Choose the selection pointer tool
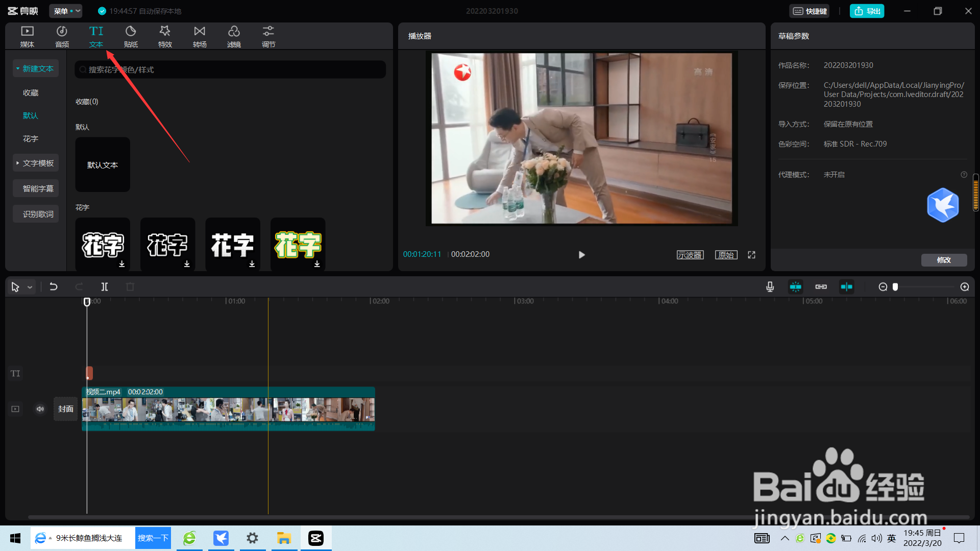 point(15,287)
